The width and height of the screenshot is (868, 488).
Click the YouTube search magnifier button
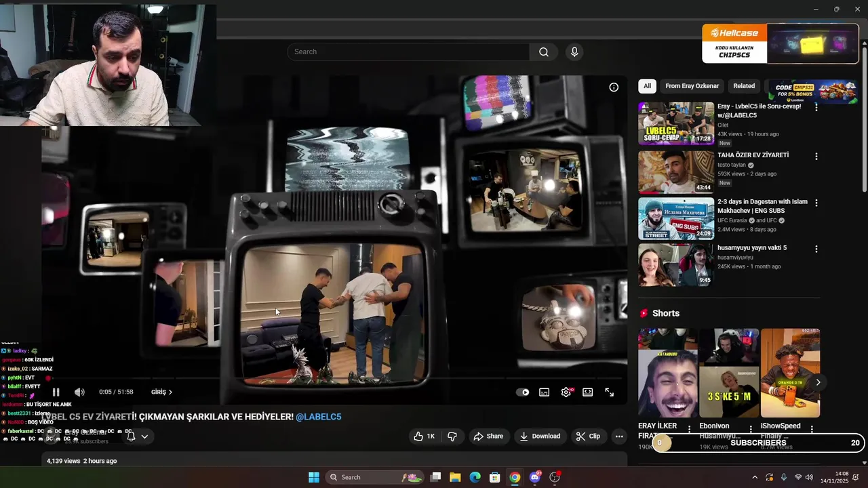[544, 52]
